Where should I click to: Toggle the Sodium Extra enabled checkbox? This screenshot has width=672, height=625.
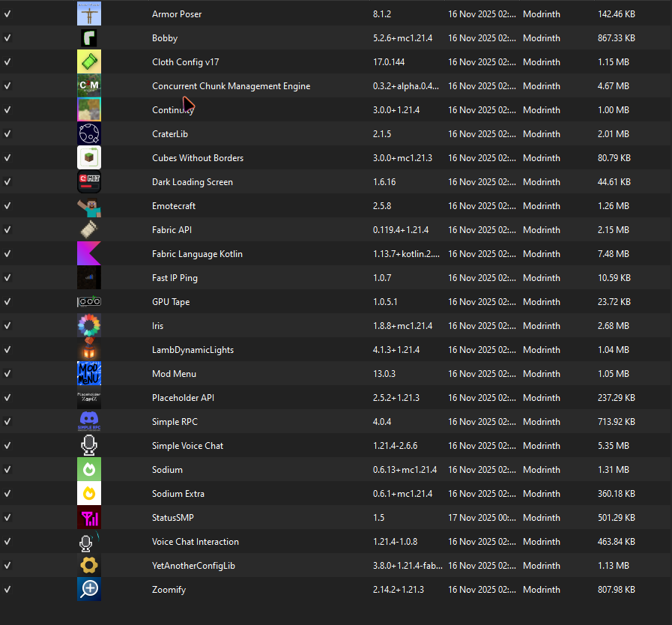[7, 493]
